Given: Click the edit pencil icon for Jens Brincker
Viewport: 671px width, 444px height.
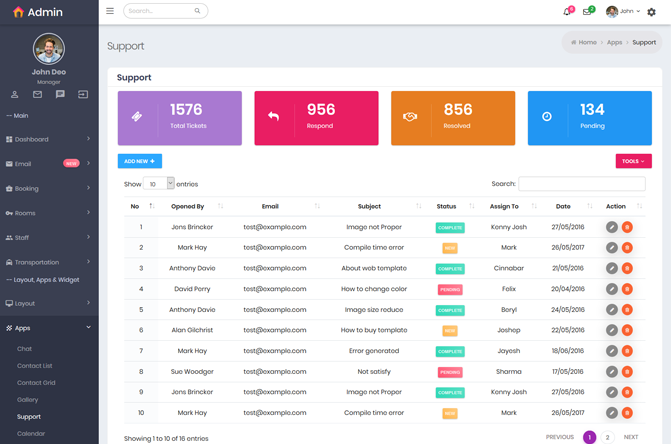Looking at the screenshot, I should click(x=611, y=227).
